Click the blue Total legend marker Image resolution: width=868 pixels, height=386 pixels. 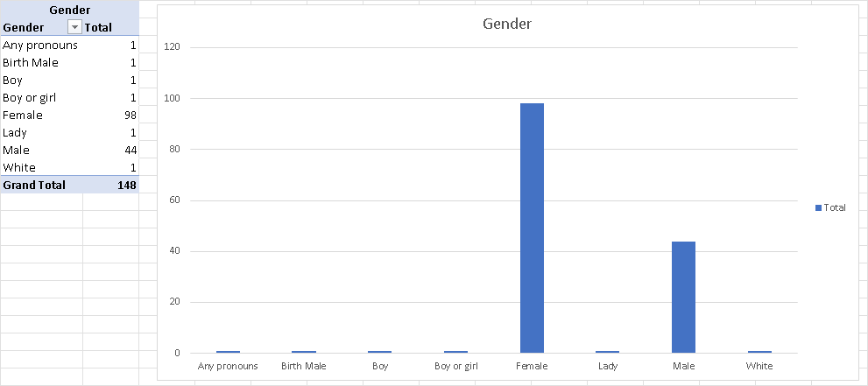819,207
